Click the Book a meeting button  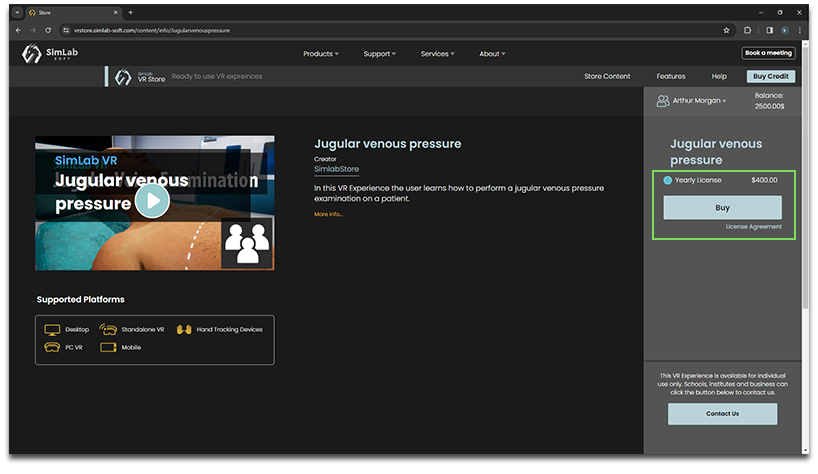(x=768, y=53)
